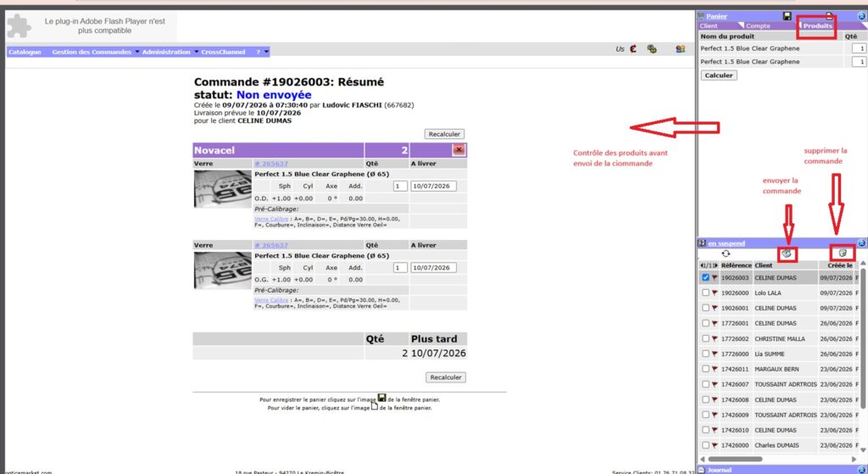Open the Panier title link
This screenshot has width=868, height=474.
[716, 17]
